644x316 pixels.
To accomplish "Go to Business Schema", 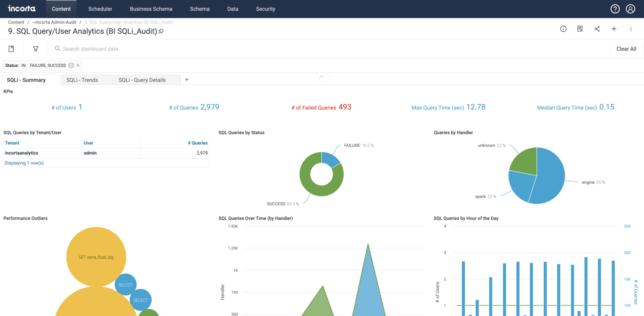I will click(x=151, y=9).
